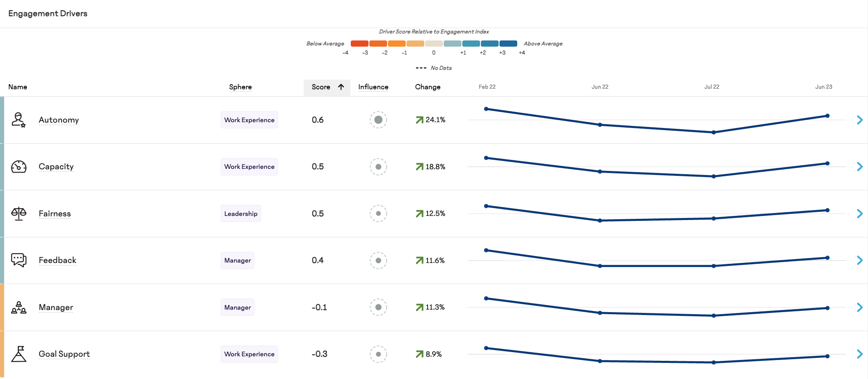Click the Manager org-chart icon

(19, 307)
